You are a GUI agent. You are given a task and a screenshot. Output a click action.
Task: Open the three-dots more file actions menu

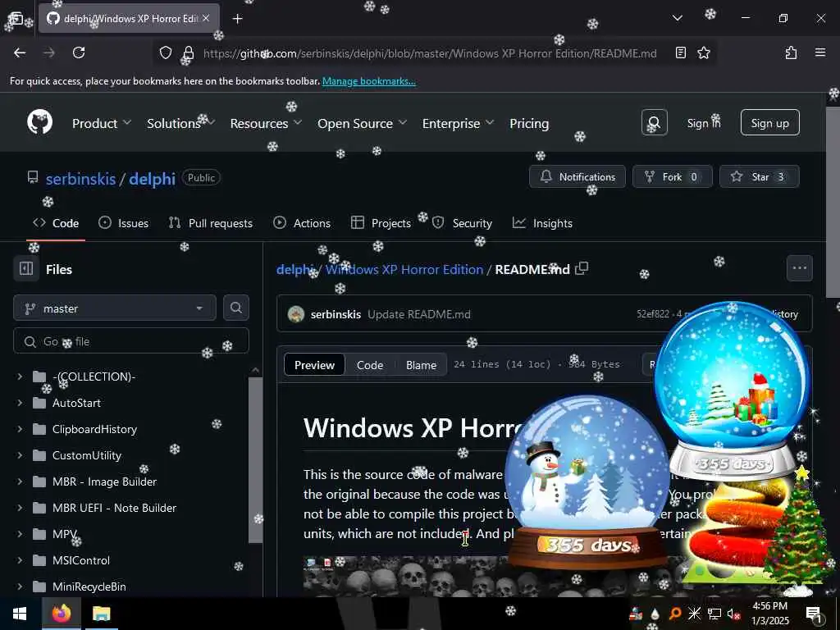(799, 268)
